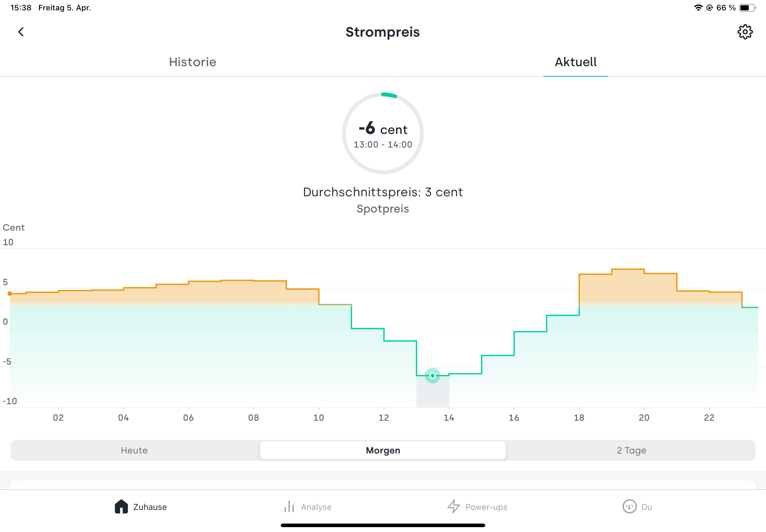Select the 2 Tage segment
This screenshot has width=766, height=532.
(631, 450)
